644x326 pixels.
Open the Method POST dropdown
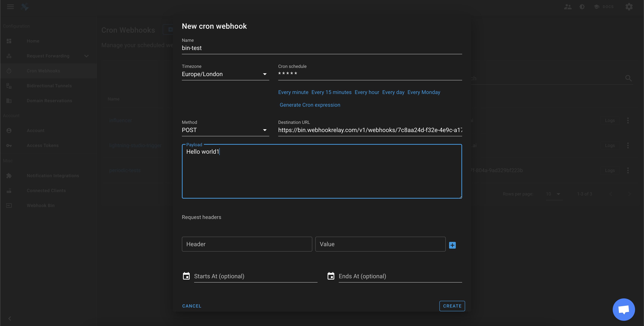225,130
